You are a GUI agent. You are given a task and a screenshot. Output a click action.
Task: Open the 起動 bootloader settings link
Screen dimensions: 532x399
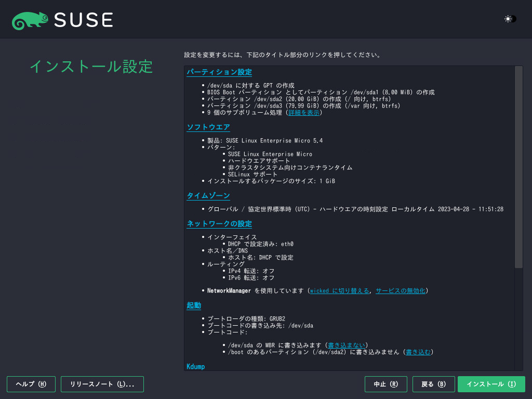click(194, 305)
